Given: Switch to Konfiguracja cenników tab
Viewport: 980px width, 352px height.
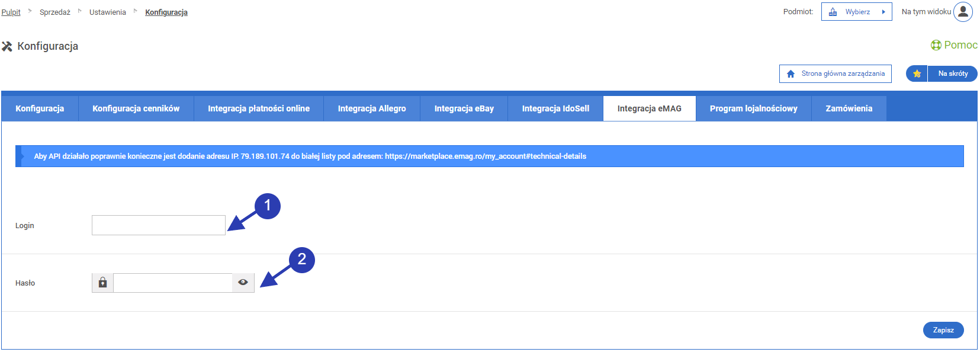Looking at the screenshot, I should pos(136,108).
